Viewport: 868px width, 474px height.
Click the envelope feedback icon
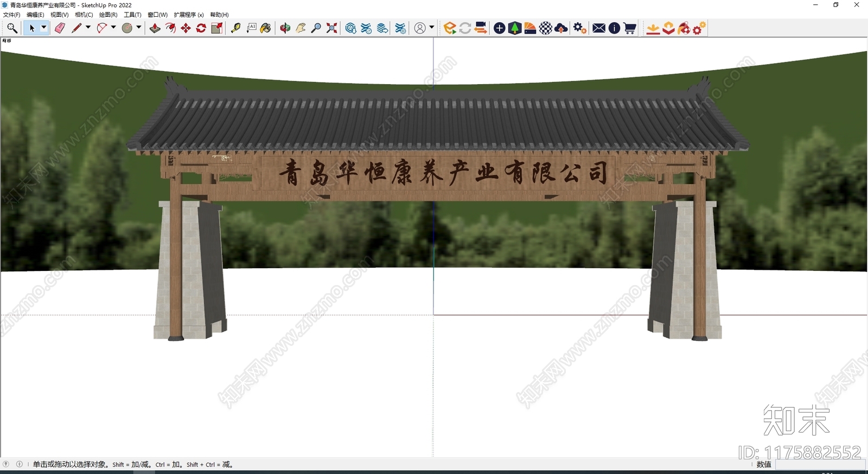[599, 28]
